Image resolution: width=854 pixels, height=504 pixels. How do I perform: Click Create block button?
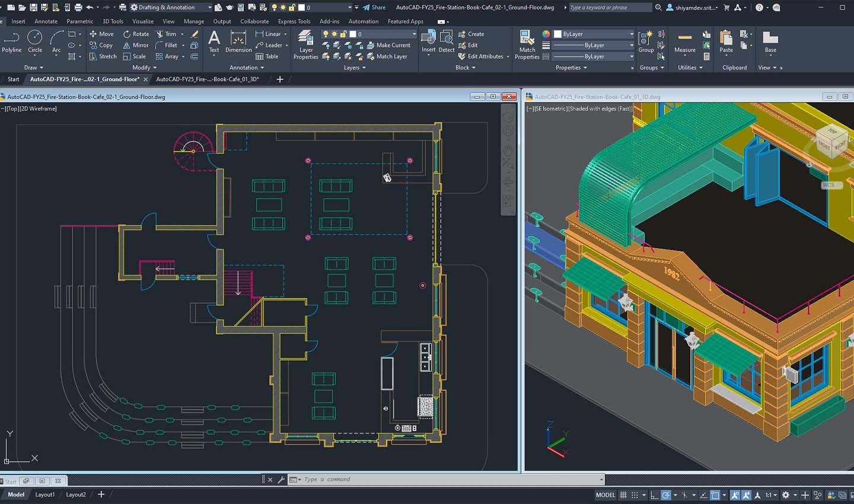click(x=471, y=34)
